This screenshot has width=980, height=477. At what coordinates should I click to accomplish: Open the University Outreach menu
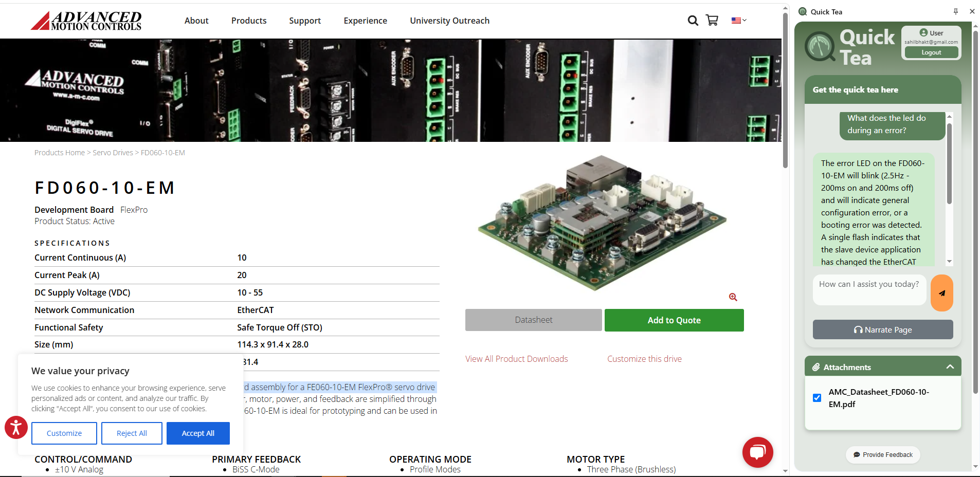[450, 21]
